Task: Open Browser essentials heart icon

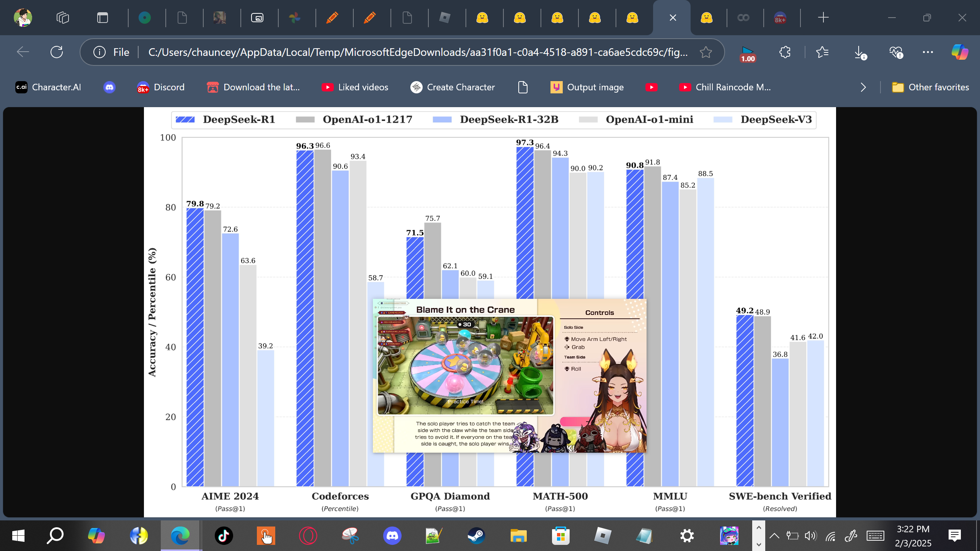Action: [x=897, y=52]
